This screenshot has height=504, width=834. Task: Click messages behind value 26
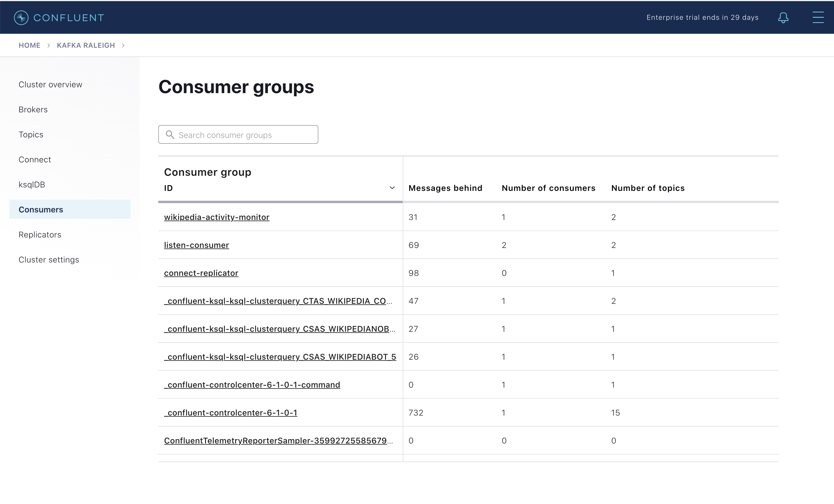point(414,357)
